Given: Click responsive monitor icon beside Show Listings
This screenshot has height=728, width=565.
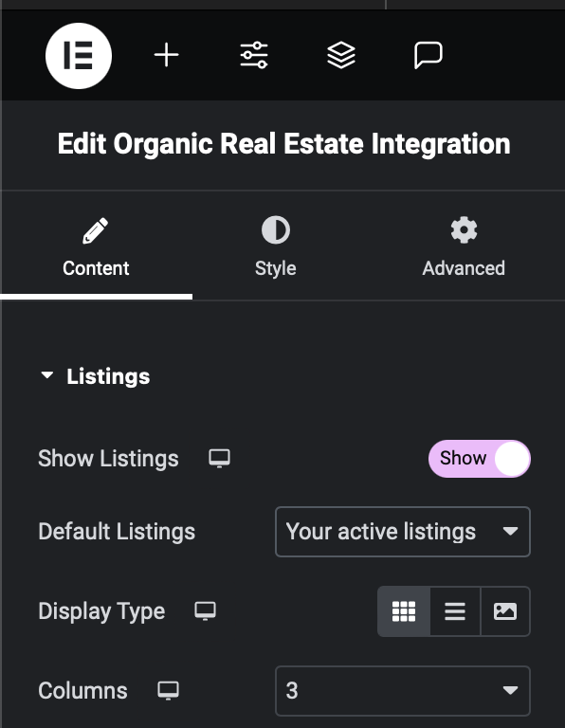Looking at the screenshot, I should [x=219, y=458].
